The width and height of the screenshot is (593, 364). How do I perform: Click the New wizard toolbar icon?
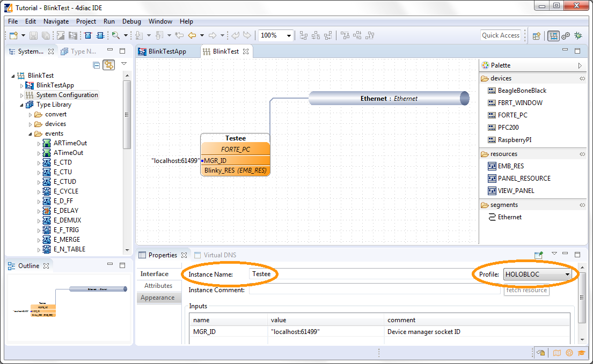click(x=13, y=35)
